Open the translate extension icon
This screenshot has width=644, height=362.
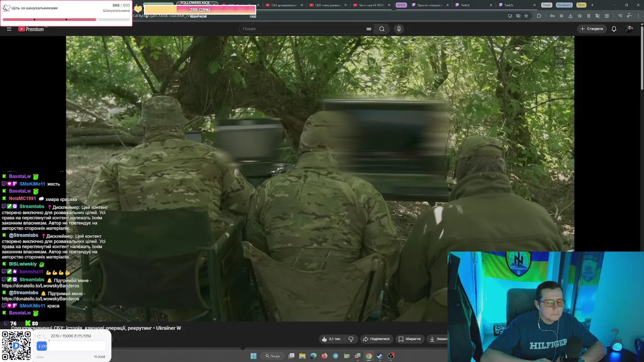coord(598,16)
